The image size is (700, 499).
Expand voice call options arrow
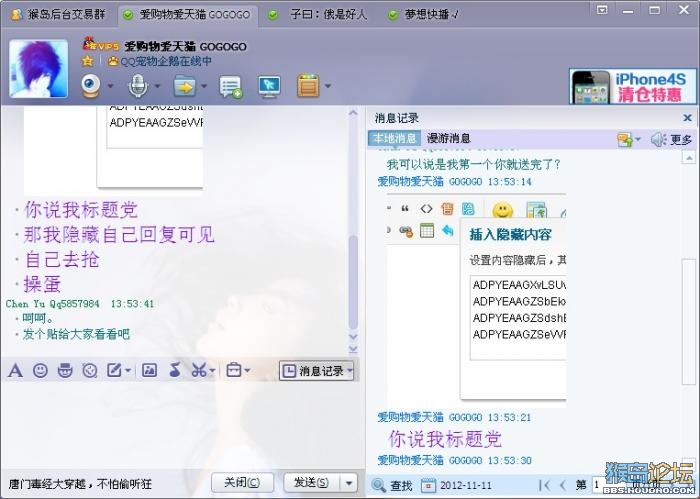pyautogui.click(x=157, y=86)
